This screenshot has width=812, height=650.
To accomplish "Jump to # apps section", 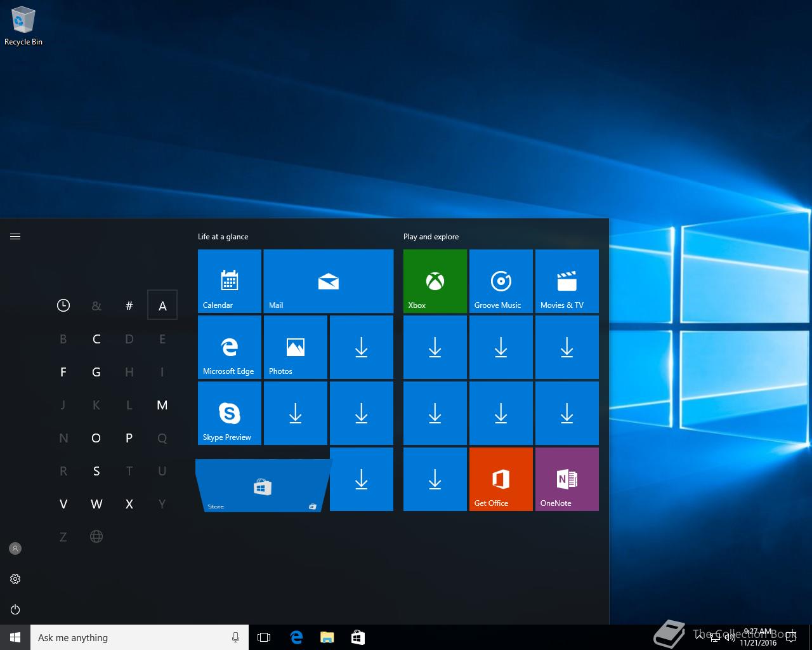I will click(129, 305).
